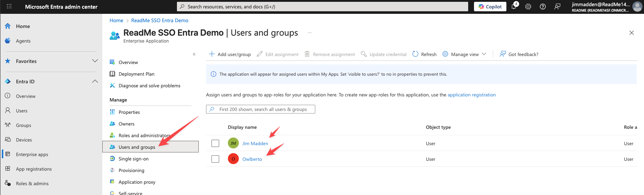
Task: Open the more options ellipsis by title
Action: [x=309, y=33]
